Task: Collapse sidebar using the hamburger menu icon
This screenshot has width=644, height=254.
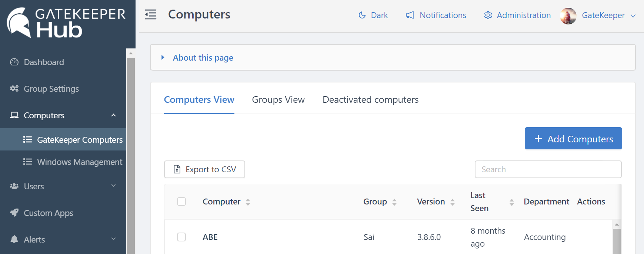Action: [151, 15]
